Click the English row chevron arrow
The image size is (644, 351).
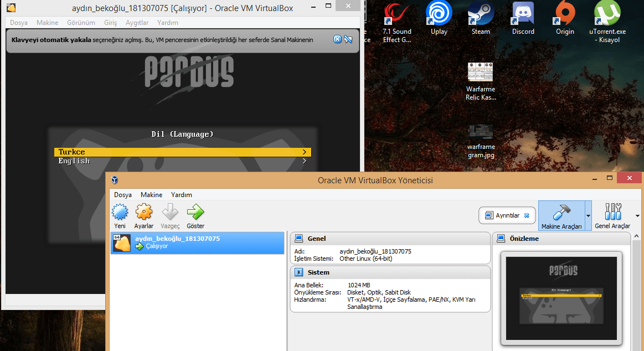pyautogui.click(x=305, y=161)
